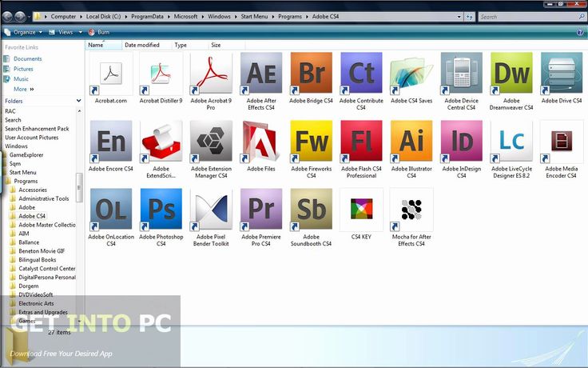Select Adobe Media Encoder CS4 icon

(x=562, y=142)
